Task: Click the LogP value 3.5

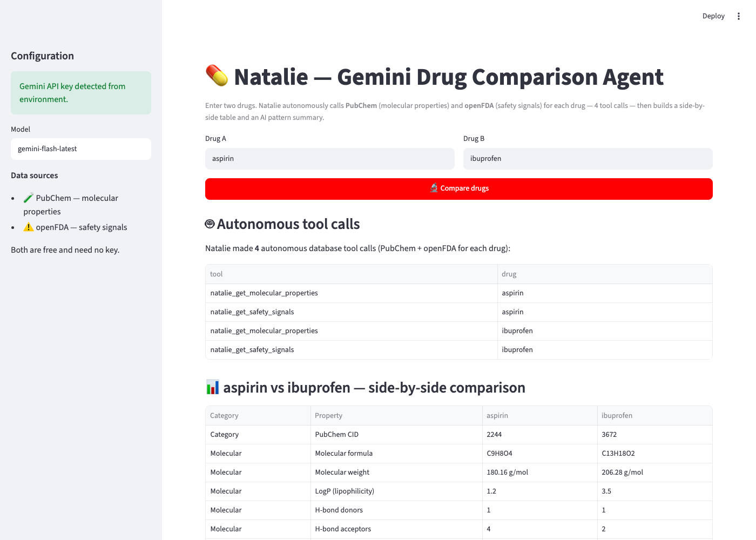Action: coord(654,491)
